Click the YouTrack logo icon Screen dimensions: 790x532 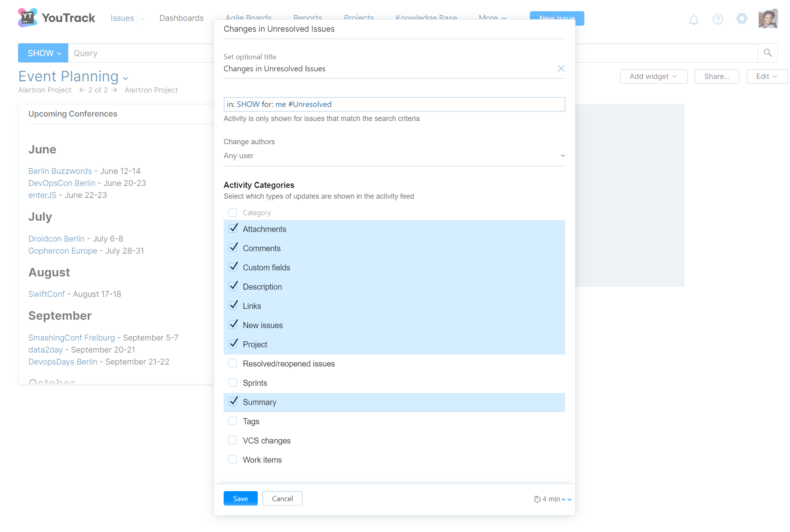[x=27, y=18]
